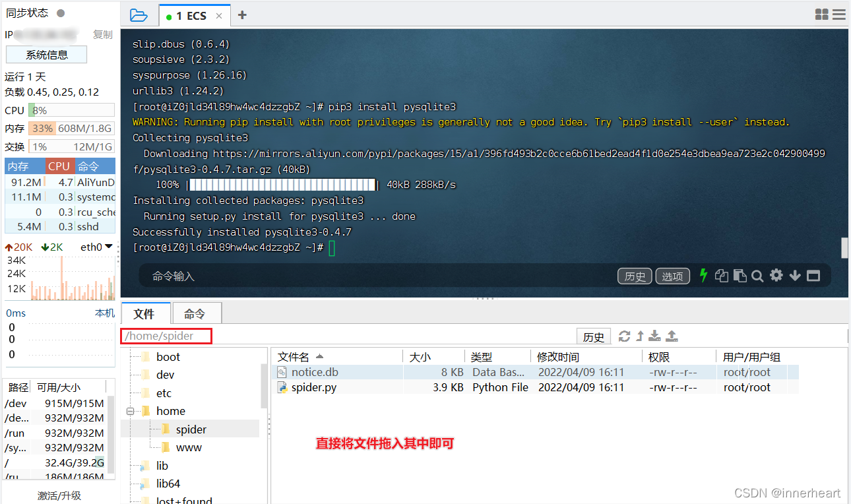Refresh the file list
This screenshot has height=504, width=851.
[x=624, y=336]
